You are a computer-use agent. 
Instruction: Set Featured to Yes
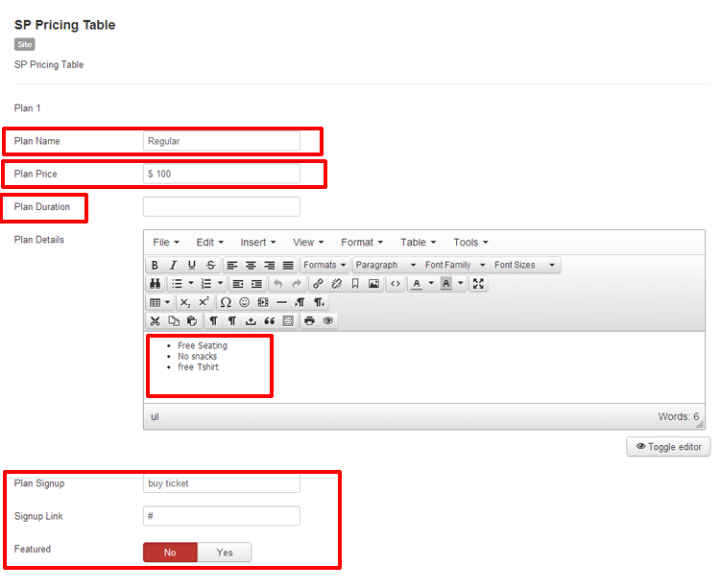(225, 553)
